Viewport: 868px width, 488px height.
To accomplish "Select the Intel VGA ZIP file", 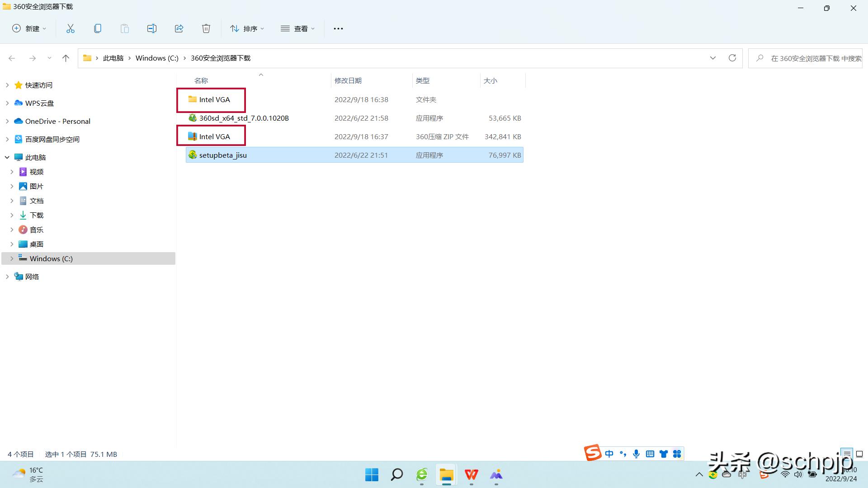I will coord(214,136).
